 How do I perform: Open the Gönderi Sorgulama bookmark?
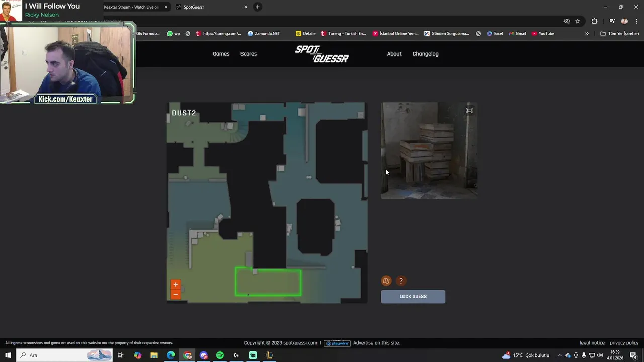pyautogui.click(x=447, y=34)
